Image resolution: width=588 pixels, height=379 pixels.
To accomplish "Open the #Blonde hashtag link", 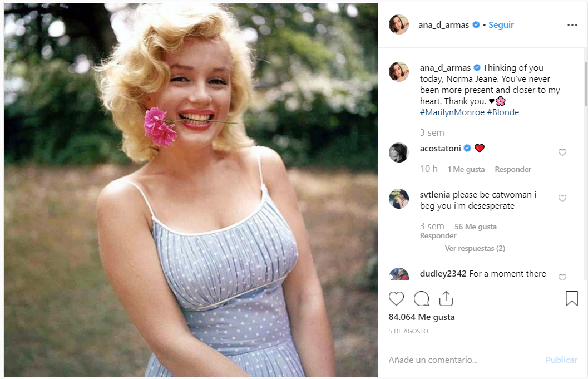I will click(x=503, y=112).
